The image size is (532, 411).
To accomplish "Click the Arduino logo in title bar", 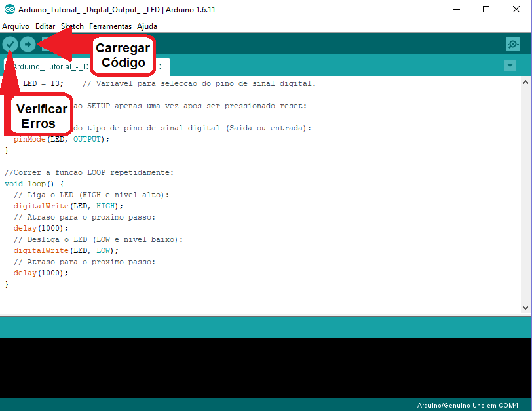I will click(9, 9).
